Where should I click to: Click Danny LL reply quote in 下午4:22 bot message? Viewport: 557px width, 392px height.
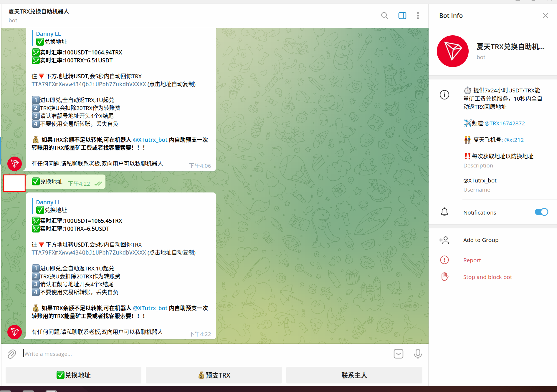point(49,206)
